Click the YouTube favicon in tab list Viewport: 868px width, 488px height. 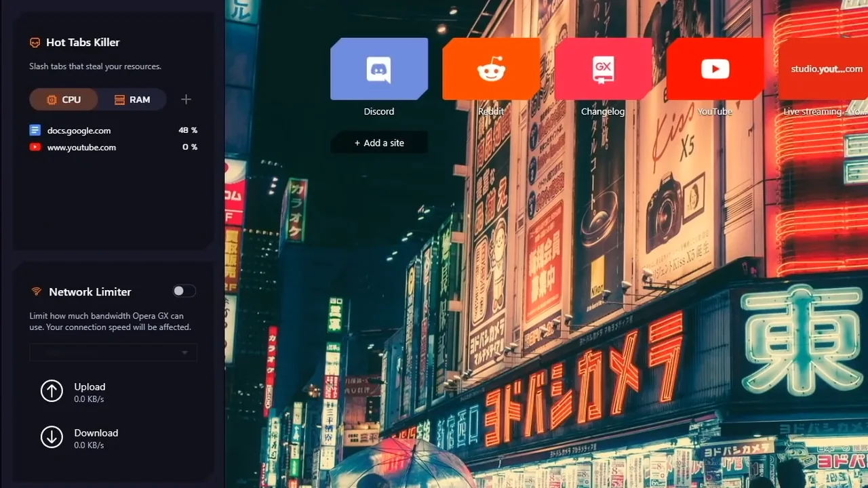pos(35,147)
